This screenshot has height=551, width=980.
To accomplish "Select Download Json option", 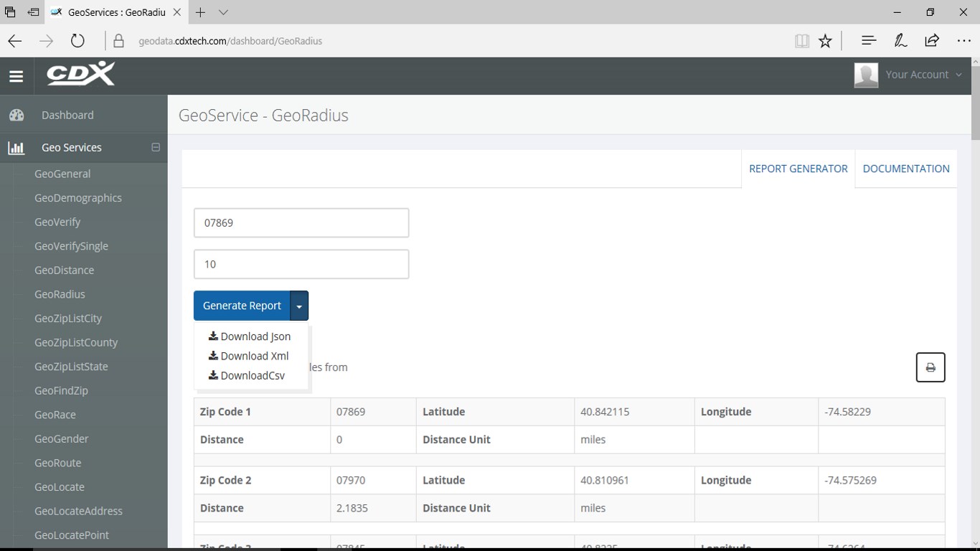I will (250, 336).
